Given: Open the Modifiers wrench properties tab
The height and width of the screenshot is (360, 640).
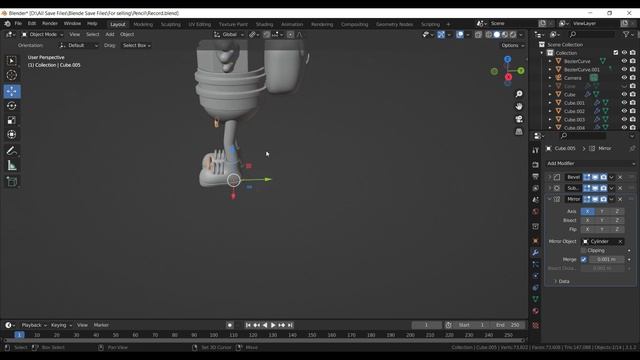Looking at the screenshot, I should [x=536, y=253].
